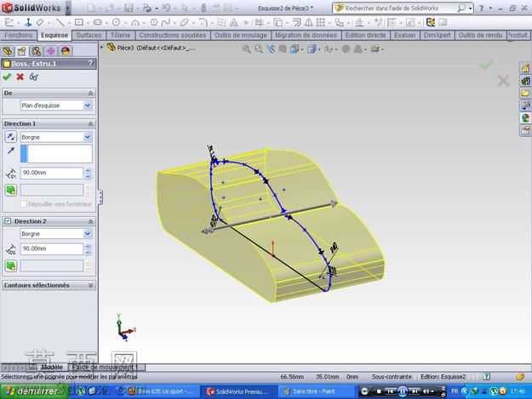Click the Section View icon

(283, 49)
